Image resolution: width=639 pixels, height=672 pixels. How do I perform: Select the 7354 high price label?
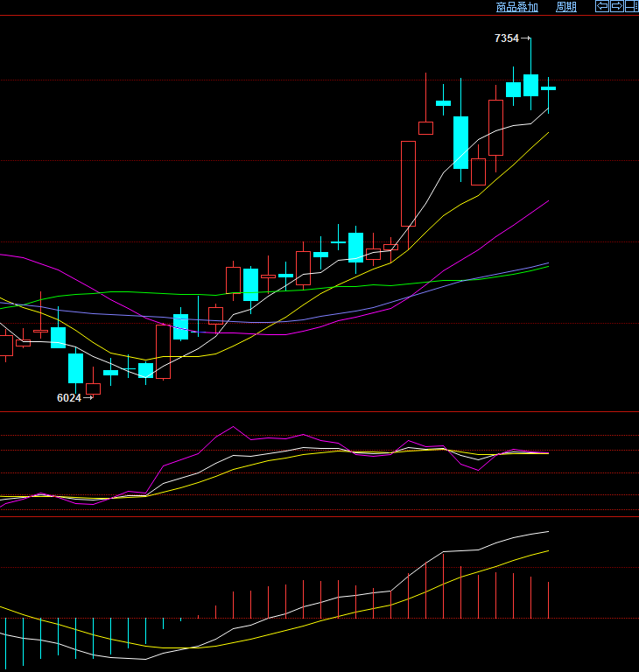click(507, 38)
